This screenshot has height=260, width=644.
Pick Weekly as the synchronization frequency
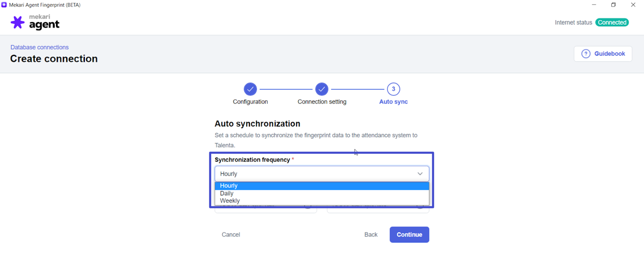[x=321, y=201]
